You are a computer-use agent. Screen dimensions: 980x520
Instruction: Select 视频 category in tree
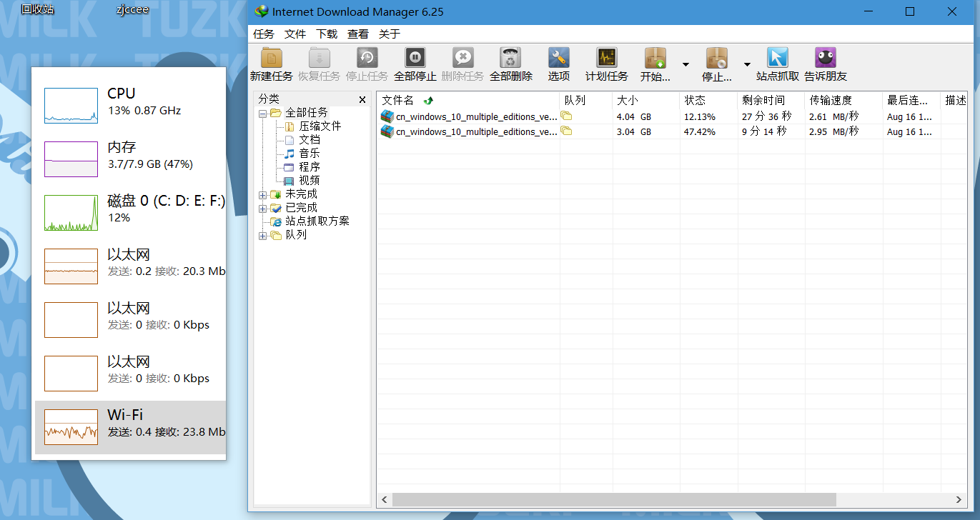tap(310, 181)
